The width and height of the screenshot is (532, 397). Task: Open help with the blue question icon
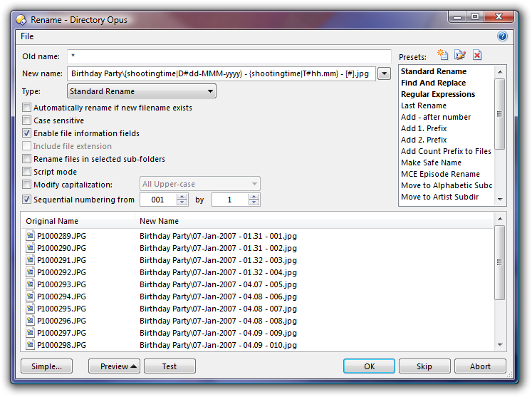pos(502,36)
